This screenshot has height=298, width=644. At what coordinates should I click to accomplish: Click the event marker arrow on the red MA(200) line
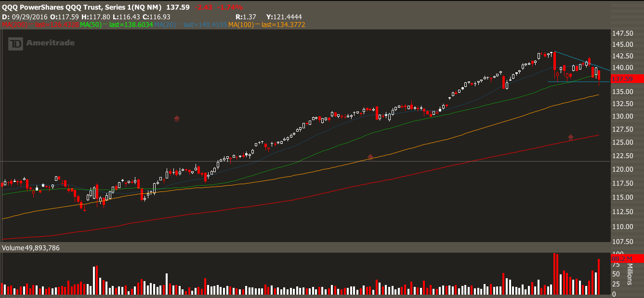tap(571, 137)
